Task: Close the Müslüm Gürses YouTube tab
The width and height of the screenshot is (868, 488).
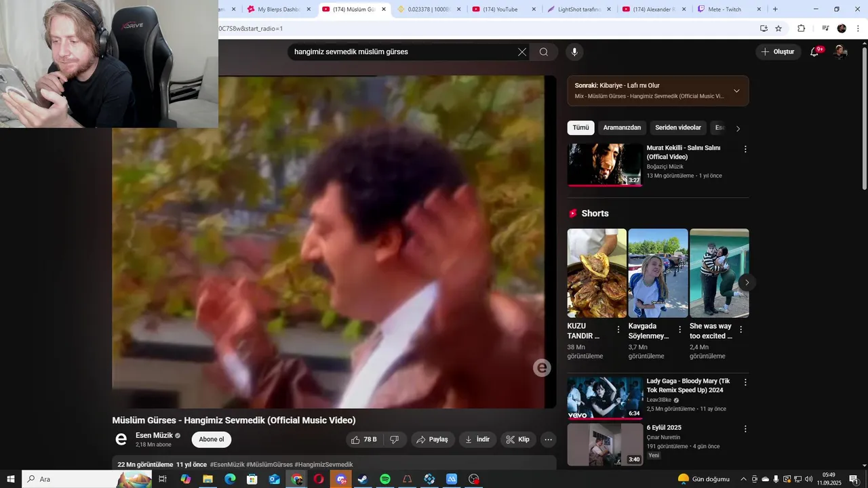Action: point(384,9)
